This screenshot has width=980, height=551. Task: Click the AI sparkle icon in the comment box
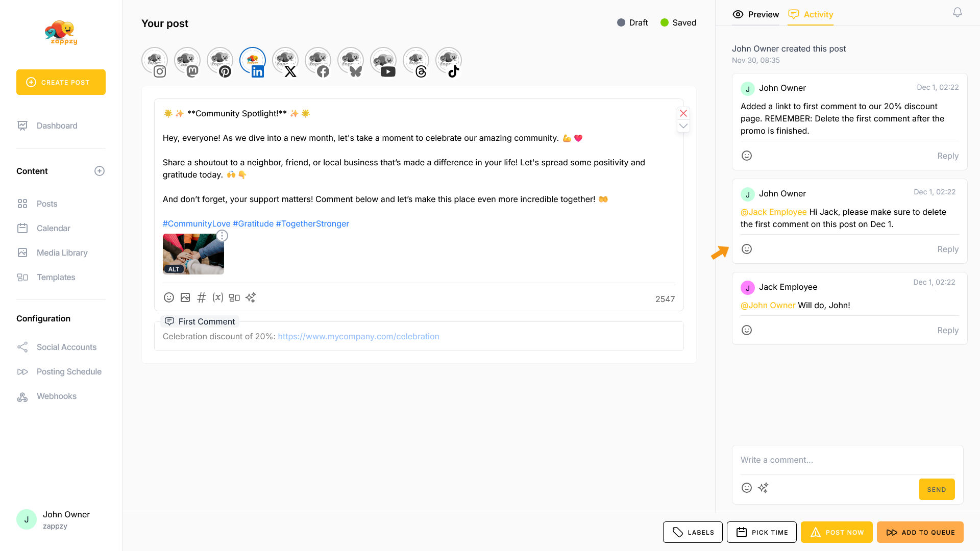coord(763,488)
